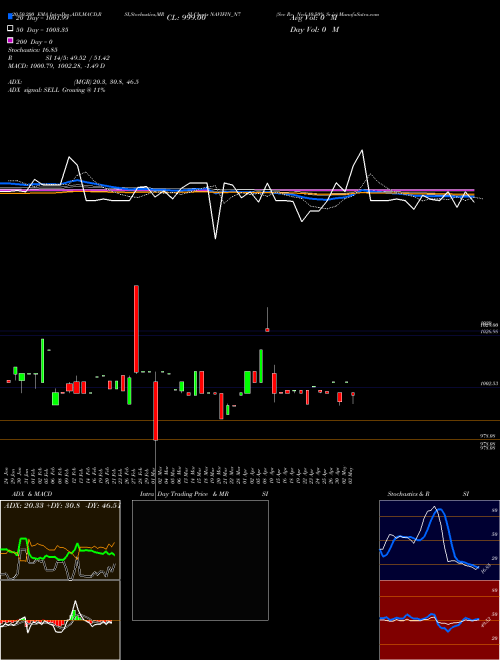Image resolution: width=500 pixels, height=660 pixels.
Task: Click the blue Stochastics chart panel
Action: [439, 540]
